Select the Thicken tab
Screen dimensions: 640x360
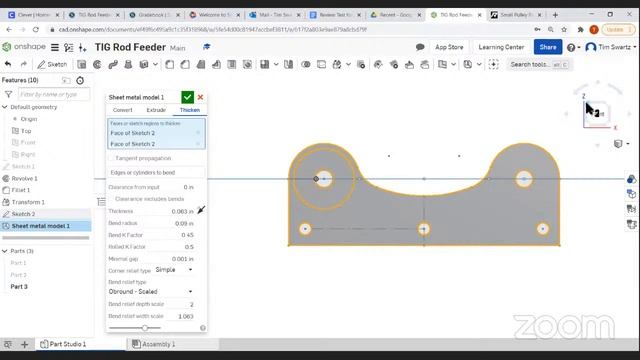click(190, 110)
